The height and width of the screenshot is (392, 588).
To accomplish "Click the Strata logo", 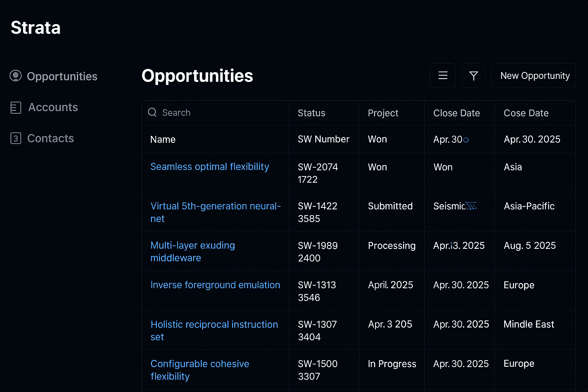I will tap(36, 28).
